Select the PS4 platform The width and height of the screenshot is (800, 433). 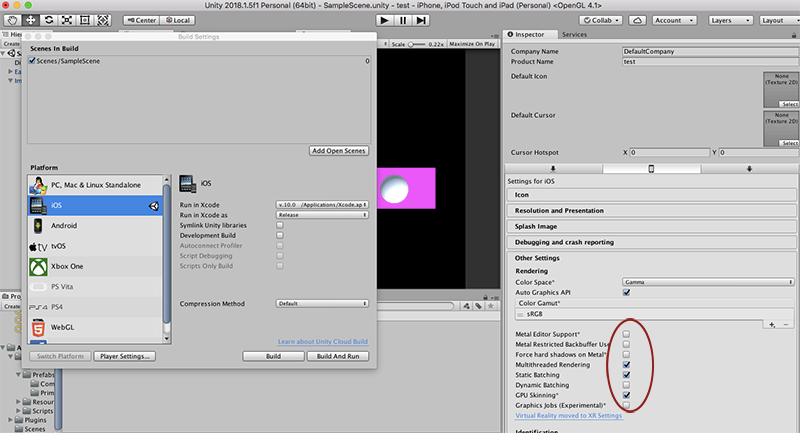pos(95,308)
